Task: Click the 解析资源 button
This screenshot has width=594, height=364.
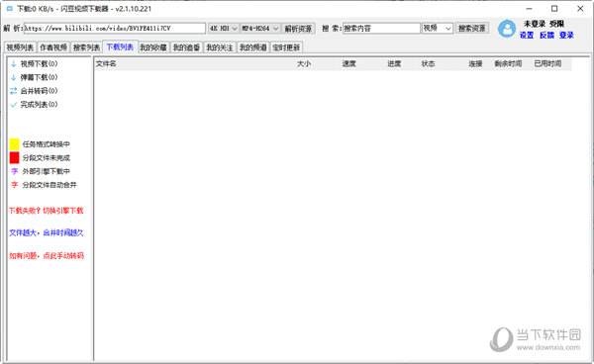Action: (x=299, y=29)
